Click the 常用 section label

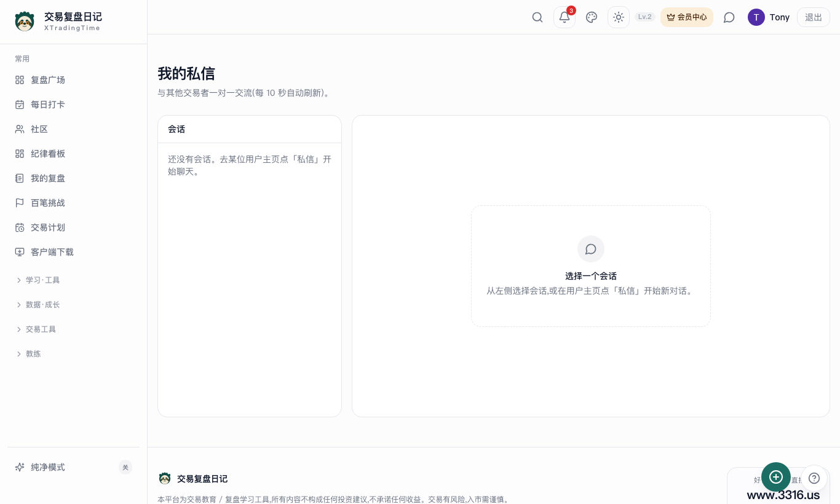[x=22, y=59]
